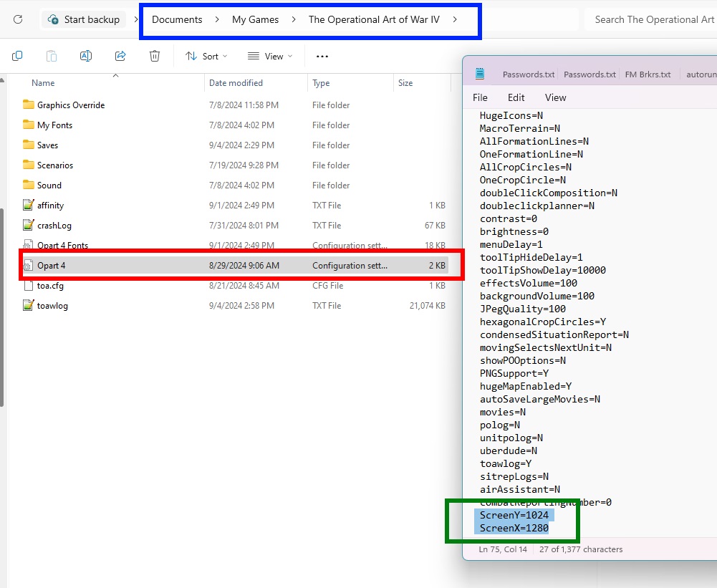Click the Paste icon in the toolbar
The width and height of the screenshot is (717, 588).
[52, 56]
